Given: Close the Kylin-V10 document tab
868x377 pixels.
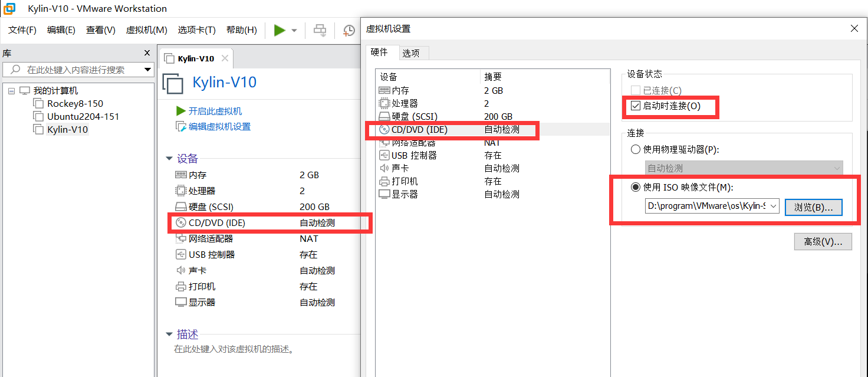Looking at the screenshot, I should pos(225,58).
